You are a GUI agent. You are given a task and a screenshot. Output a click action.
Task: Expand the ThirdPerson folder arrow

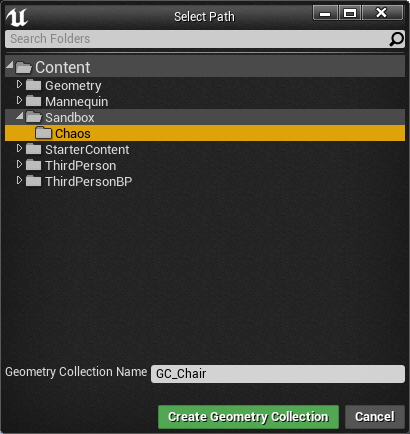coord(19,164)
